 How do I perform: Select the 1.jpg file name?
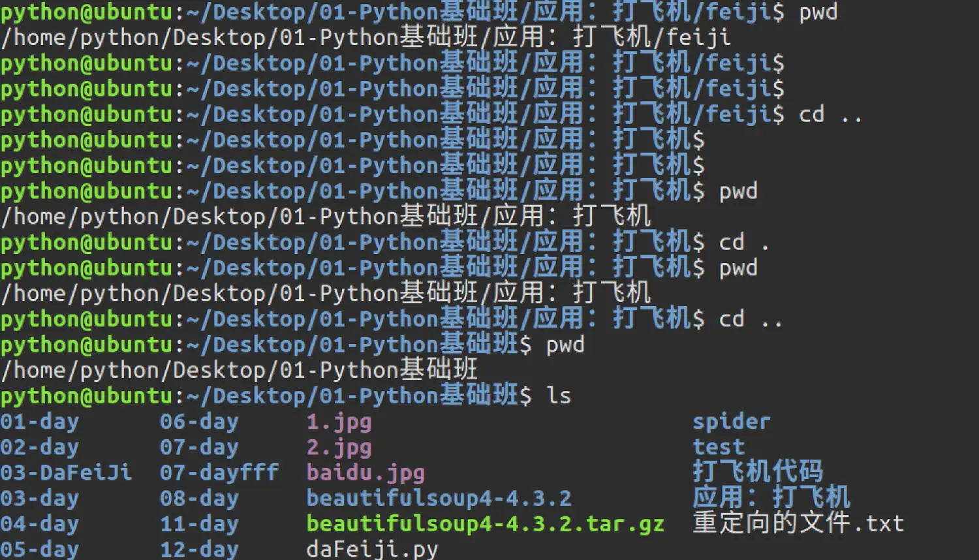tap(339, 422)
